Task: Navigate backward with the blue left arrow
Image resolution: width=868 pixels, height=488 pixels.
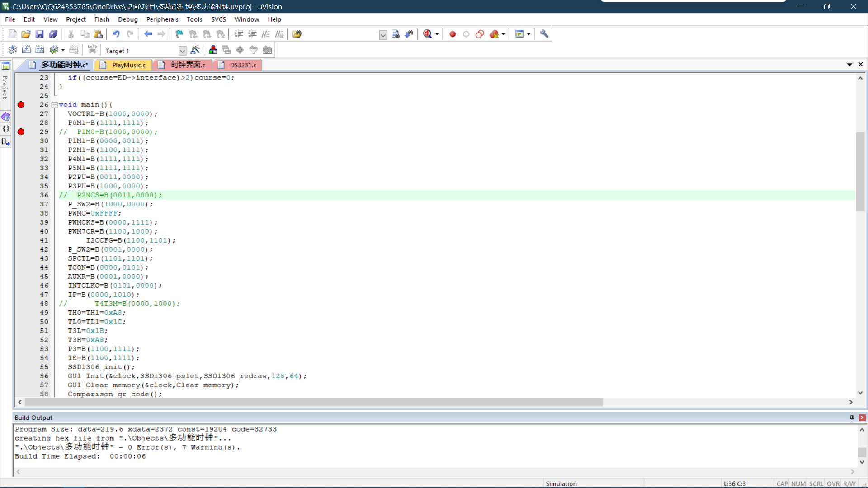Action: coord(148,34)
